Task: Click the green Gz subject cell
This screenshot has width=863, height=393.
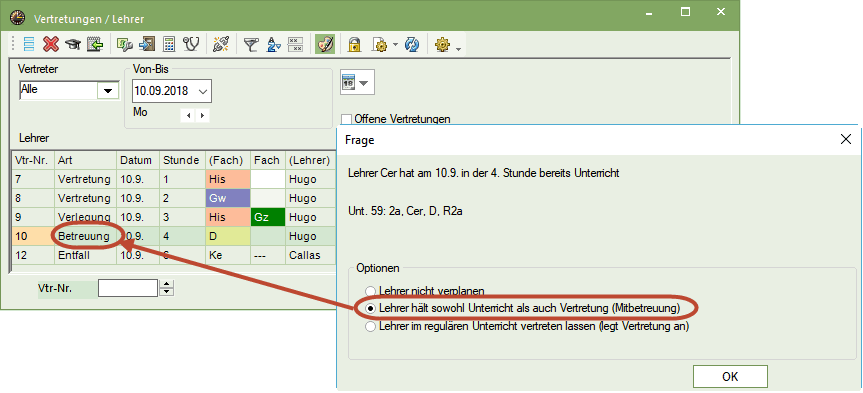Action: coord(267,217)
